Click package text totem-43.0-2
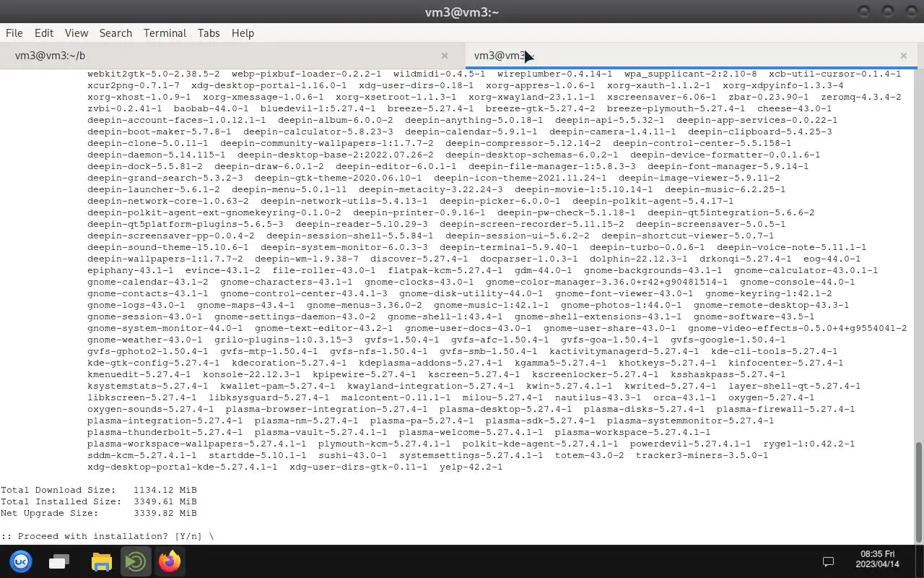The image size is (924, 578). coord(589,455)
